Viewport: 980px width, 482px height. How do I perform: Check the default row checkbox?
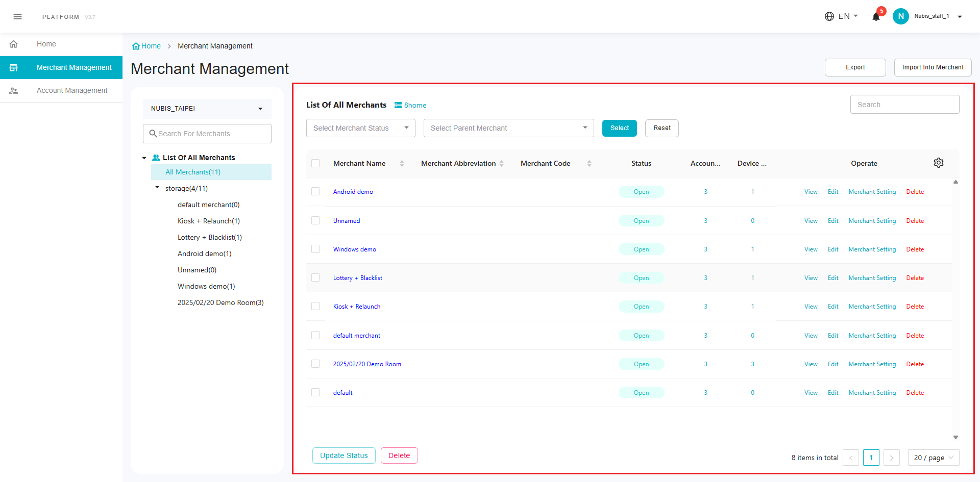pyautogui.click(x=315, y=392)
